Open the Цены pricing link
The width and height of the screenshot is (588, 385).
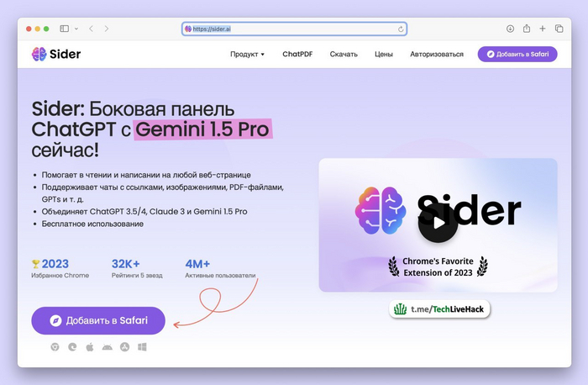pyautogui.click(x=384, y=54)
